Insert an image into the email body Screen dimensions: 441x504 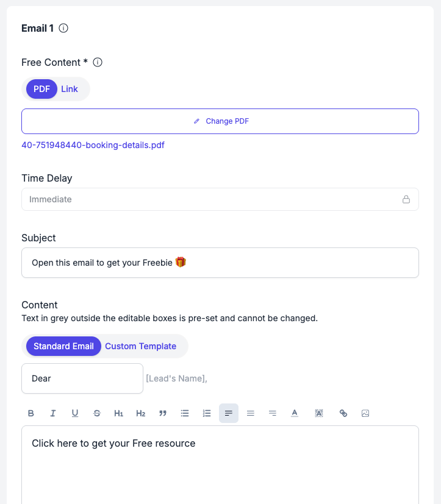pos(365,413)
